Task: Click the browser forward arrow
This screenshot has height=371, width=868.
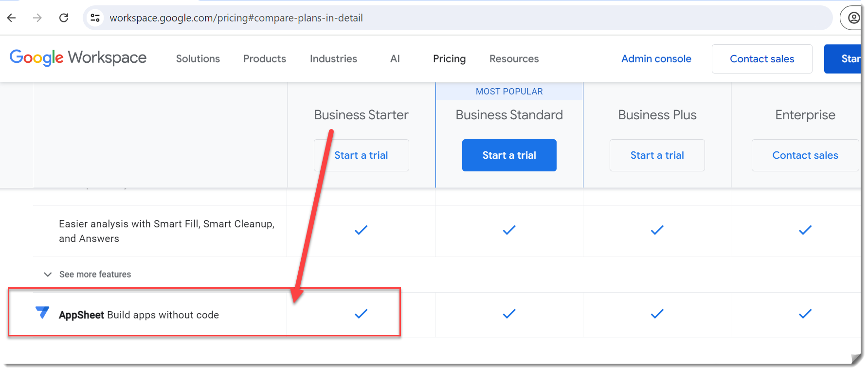Action: pyautogui.click(x=37, y=18)
